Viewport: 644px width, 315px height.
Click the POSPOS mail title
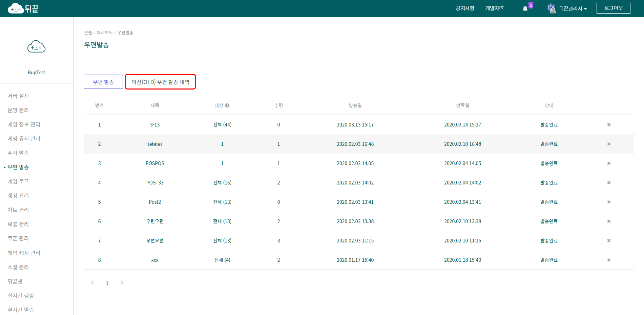(155, 163)
